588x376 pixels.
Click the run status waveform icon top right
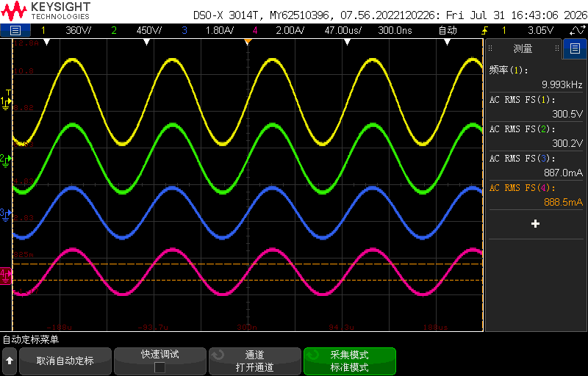[x=577, y=30]
